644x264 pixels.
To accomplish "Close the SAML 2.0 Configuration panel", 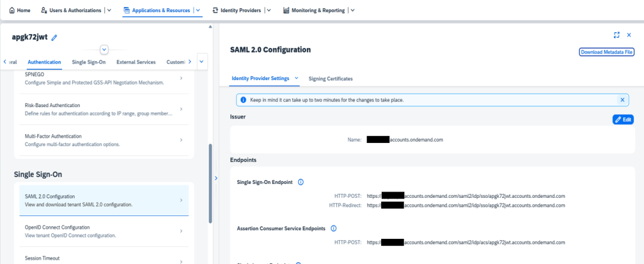I will tap(628, 35).
